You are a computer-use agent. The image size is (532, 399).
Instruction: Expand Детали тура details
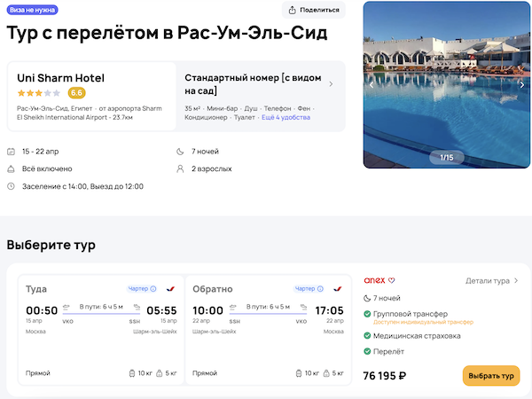coord(492,281)
